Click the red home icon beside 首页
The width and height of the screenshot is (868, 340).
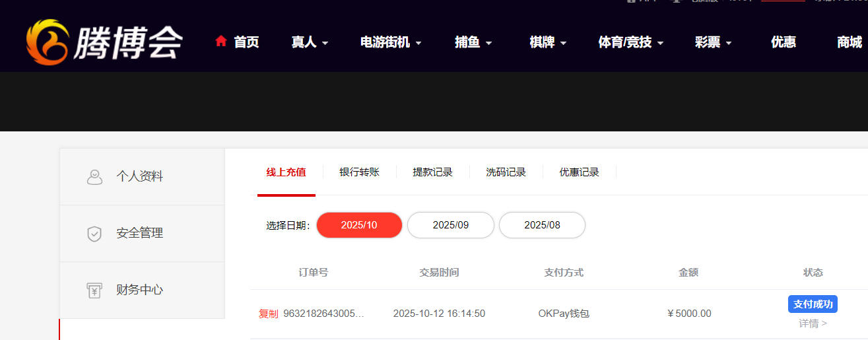pos(221,41)
